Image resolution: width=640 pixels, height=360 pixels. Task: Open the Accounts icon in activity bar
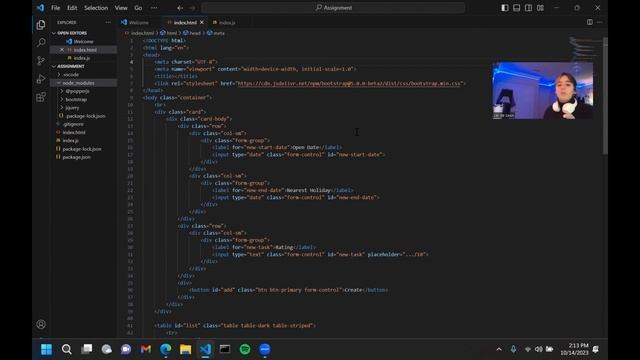(x=41, y=324)
